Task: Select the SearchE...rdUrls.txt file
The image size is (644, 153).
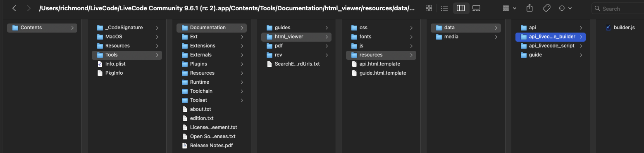Action: tap(296, 64)
